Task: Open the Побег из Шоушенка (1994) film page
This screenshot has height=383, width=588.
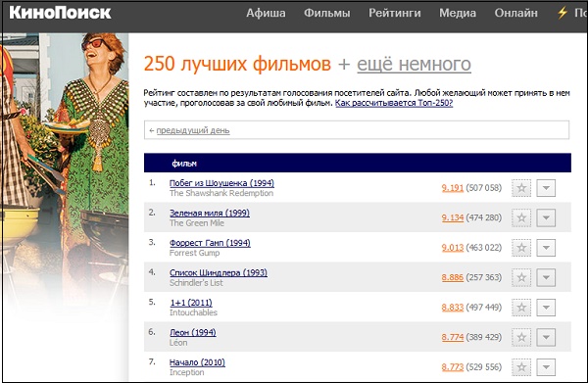Action: click(x=221, y=183)
